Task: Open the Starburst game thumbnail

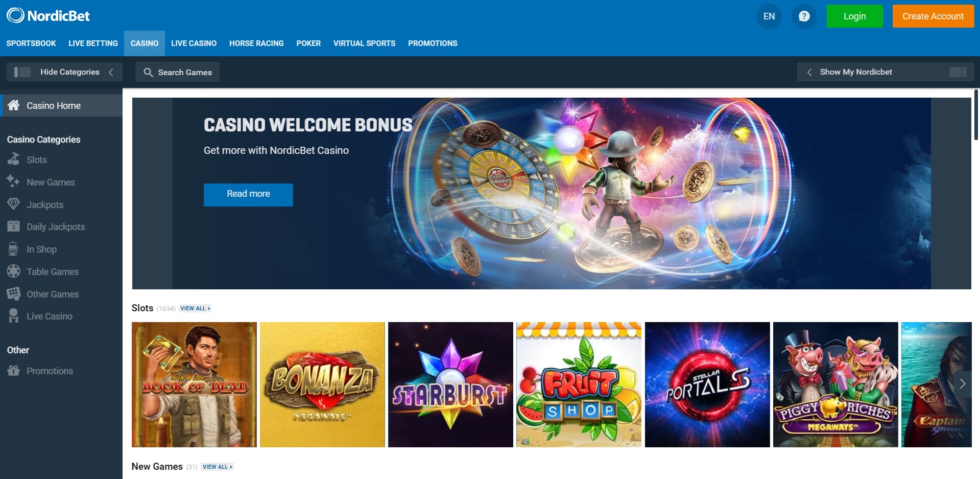Action: (450, 384)
